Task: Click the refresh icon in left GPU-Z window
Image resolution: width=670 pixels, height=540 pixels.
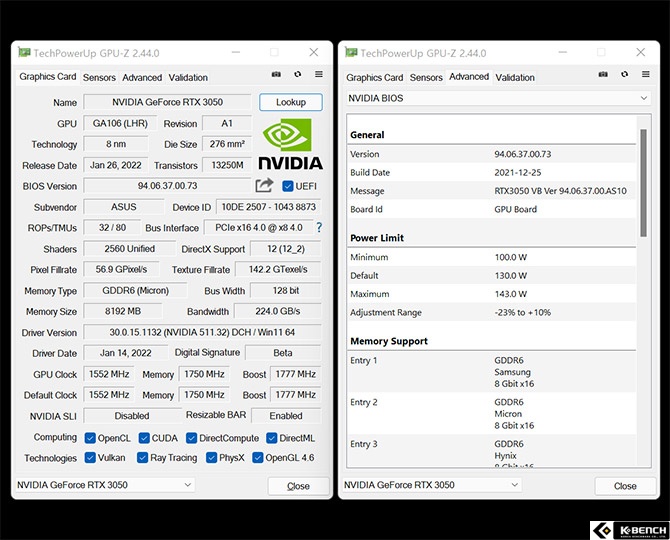Action: (x=298, y=74)
